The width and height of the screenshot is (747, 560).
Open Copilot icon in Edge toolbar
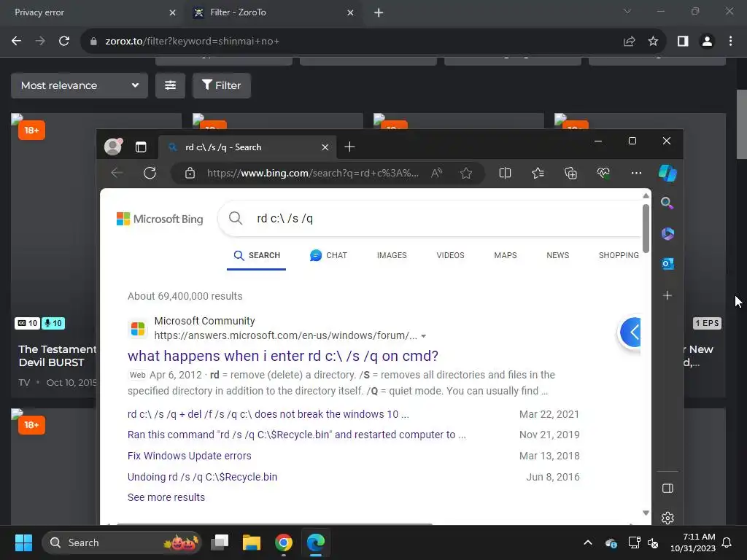[x=667, y=173]
